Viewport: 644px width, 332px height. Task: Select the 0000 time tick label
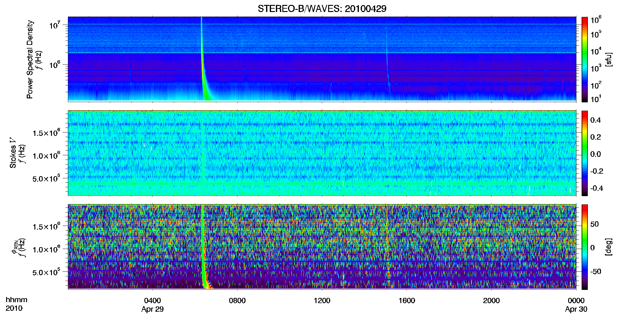(576, 301)
